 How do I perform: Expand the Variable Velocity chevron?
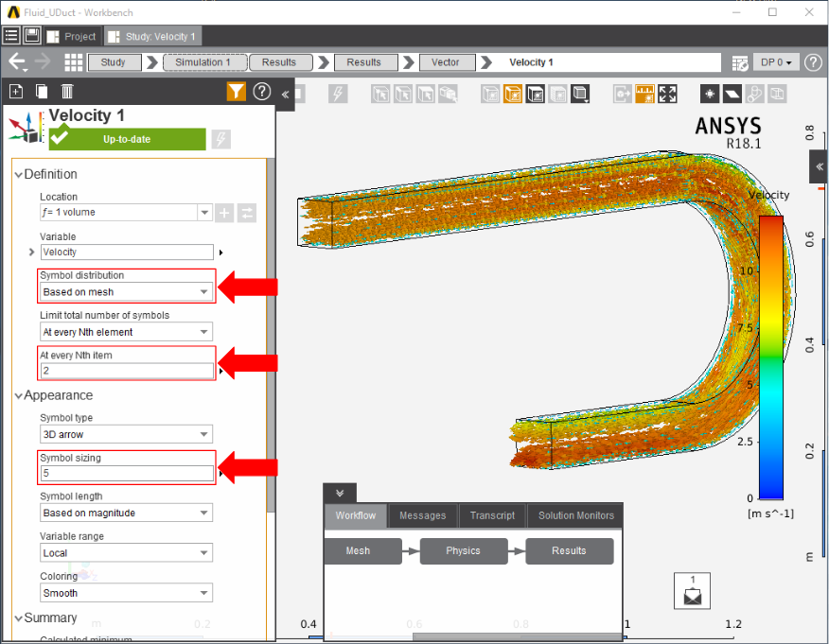[32, 252]
